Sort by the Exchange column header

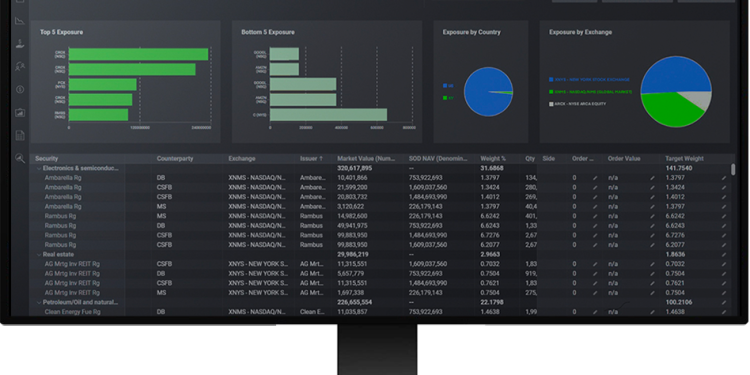[242, 159]
